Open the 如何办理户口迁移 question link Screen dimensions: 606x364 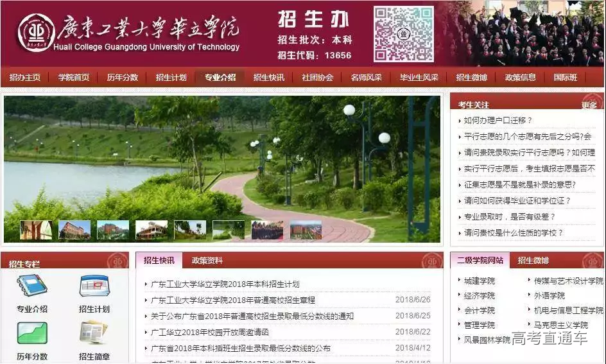[498, 120]
